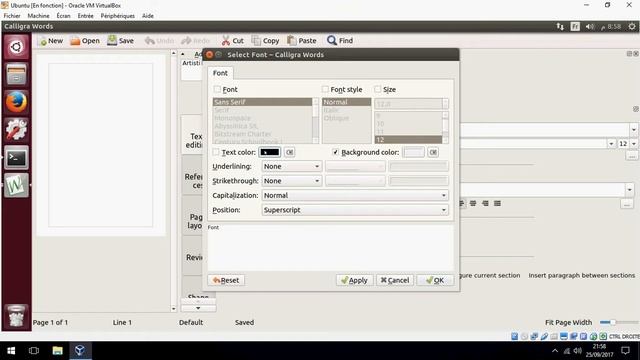640x360 pixels.
Task: Show hidden Windows tray icons chevron
Action: 555,351
